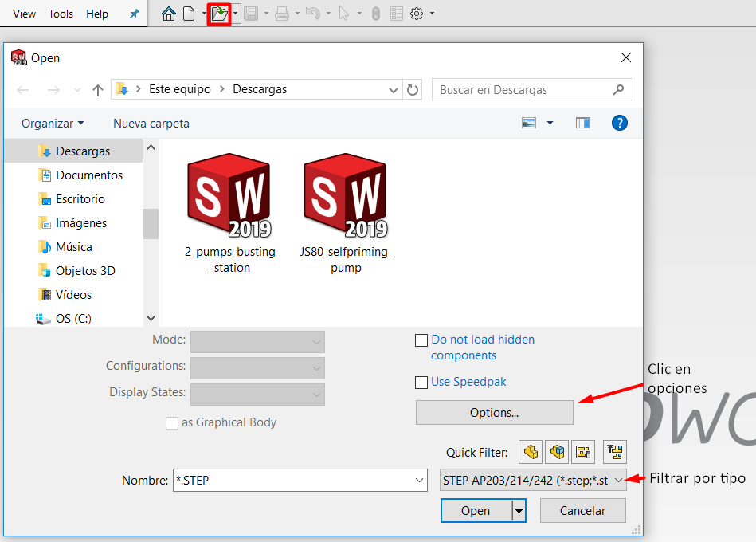The height and width of the screenshot is (542, 756).
Task: Expand the address bar path dropdown
Action: [x=394, y=90]
